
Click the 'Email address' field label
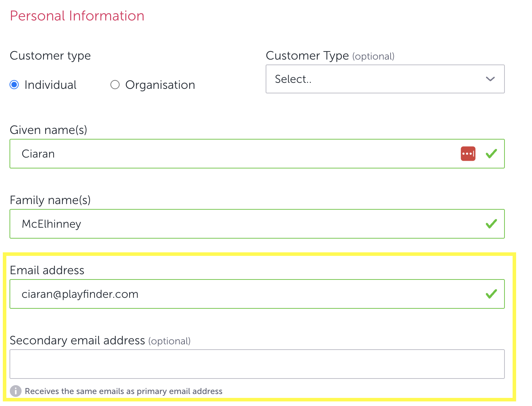(47, 270)
